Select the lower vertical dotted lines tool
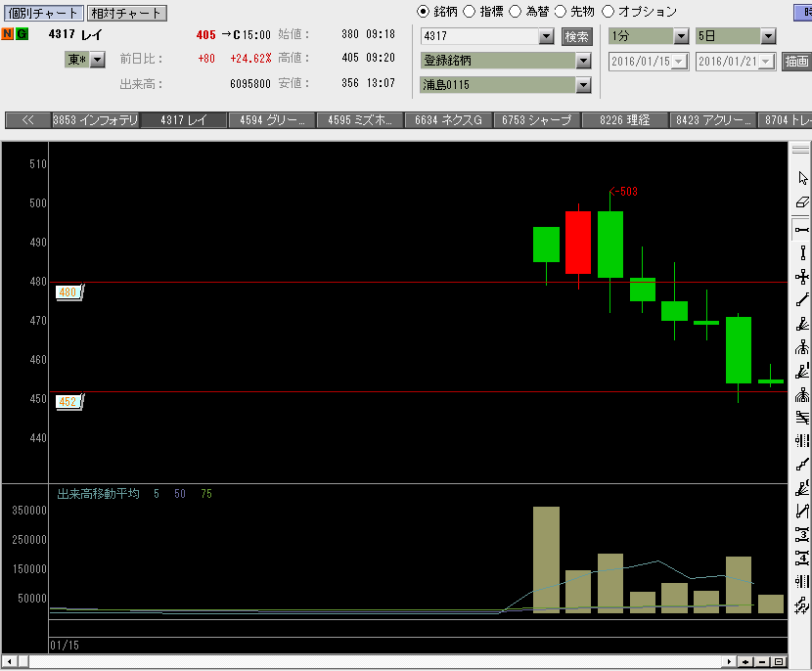Viewport: 812px width, 671px height. click(802, 581)
